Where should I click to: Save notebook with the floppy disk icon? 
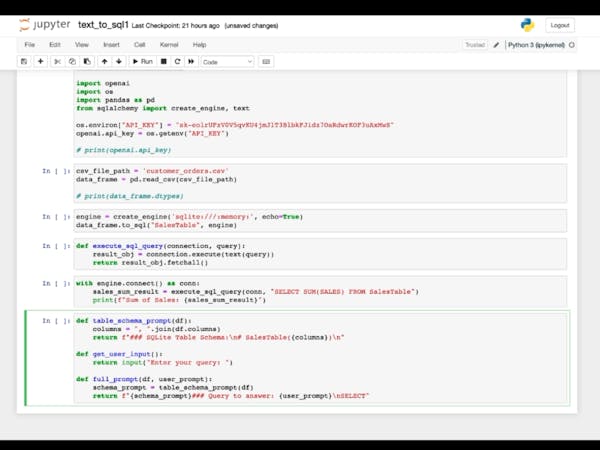tap(24, 62)
